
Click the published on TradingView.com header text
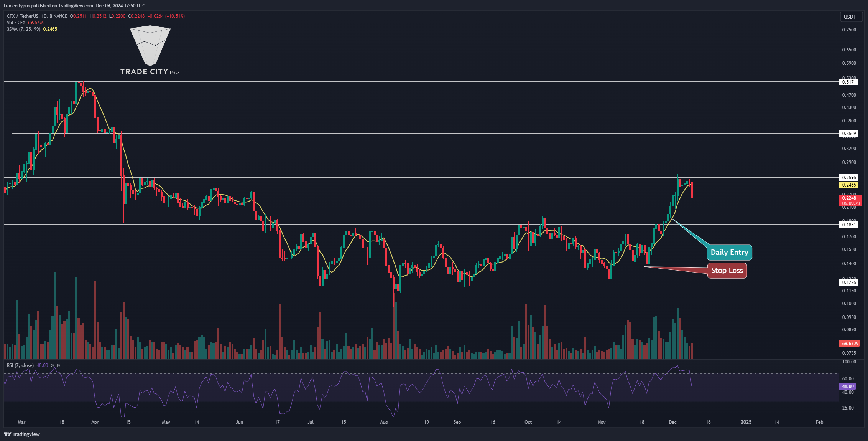[62, 6]
